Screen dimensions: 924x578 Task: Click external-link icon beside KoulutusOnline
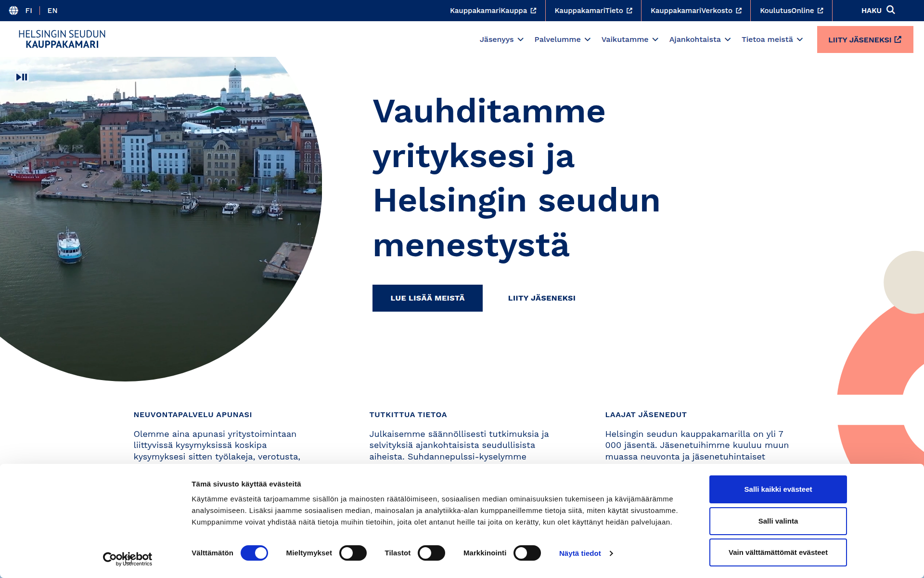point(821,11)
